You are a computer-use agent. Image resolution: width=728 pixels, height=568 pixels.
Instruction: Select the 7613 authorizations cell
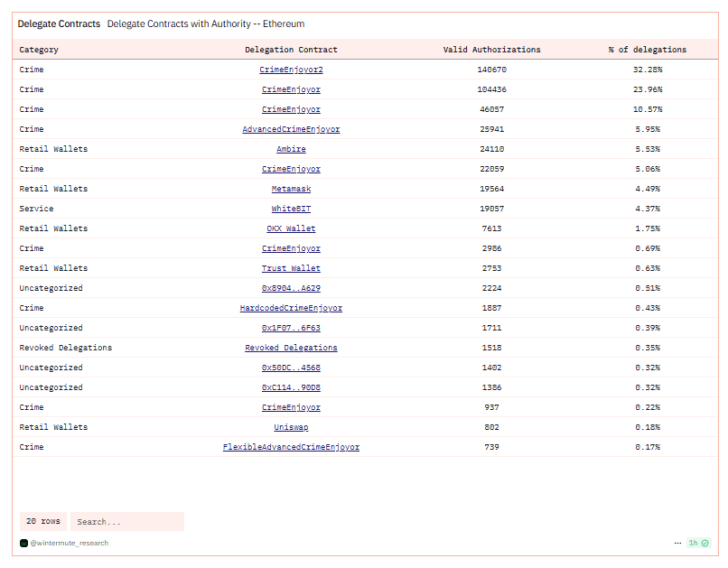click(491, 228)
